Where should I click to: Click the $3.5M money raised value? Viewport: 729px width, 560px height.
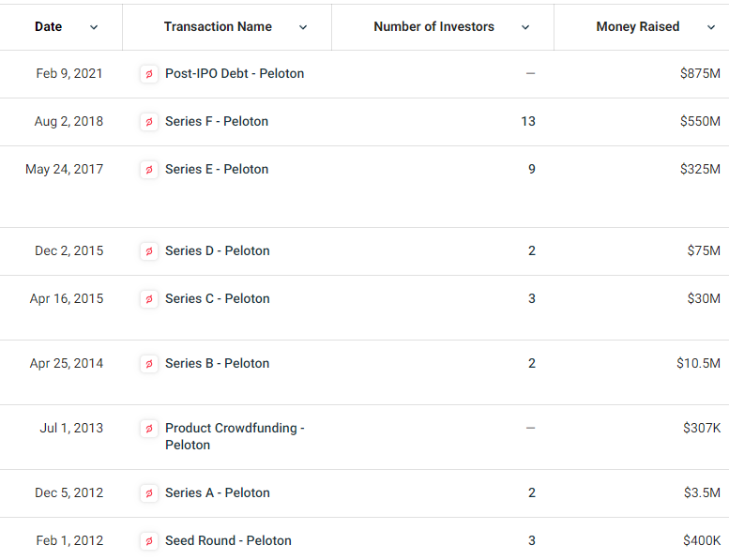tap(702, 493)
